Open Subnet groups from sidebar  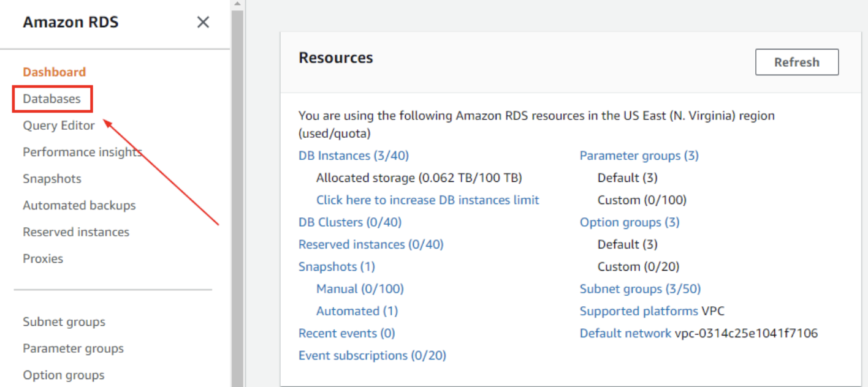coord(64,321)
